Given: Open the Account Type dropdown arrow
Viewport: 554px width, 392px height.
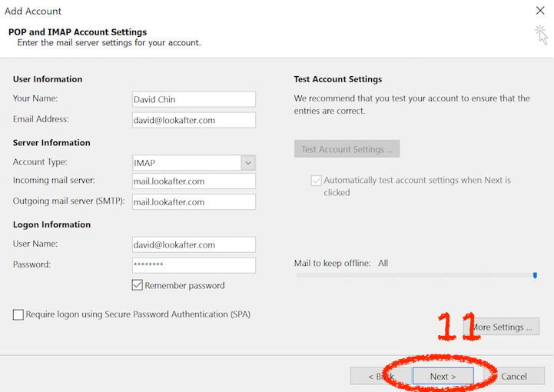Looking at the screenshot, I should pos(247,163).
